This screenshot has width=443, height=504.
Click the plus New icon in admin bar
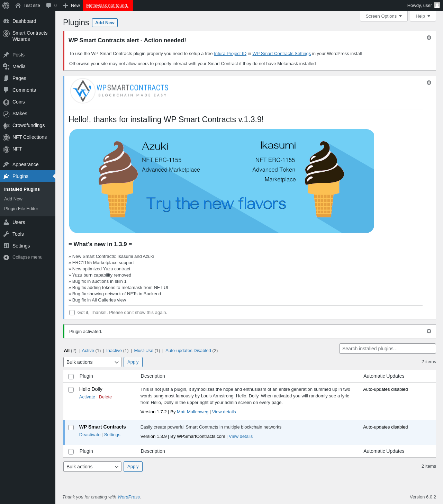point(66,6)
